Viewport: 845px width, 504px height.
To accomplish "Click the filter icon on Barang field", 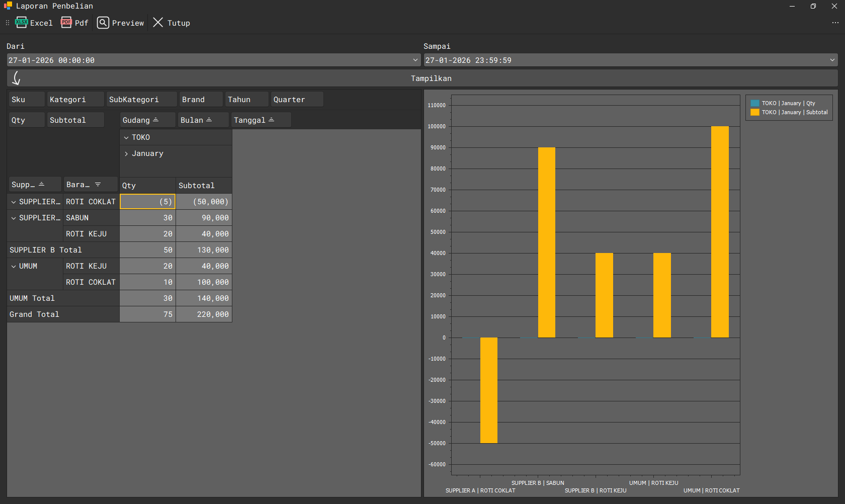I will [98, 185].
